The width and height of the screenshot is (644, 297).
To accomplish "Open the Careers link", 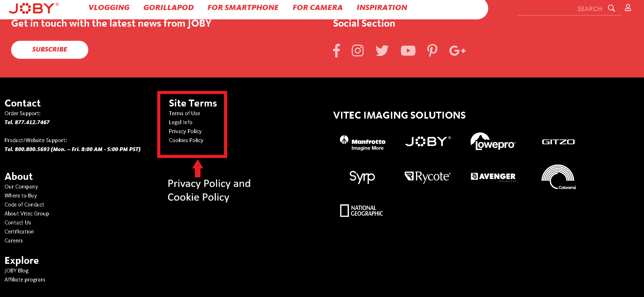I will click(14, 241).
